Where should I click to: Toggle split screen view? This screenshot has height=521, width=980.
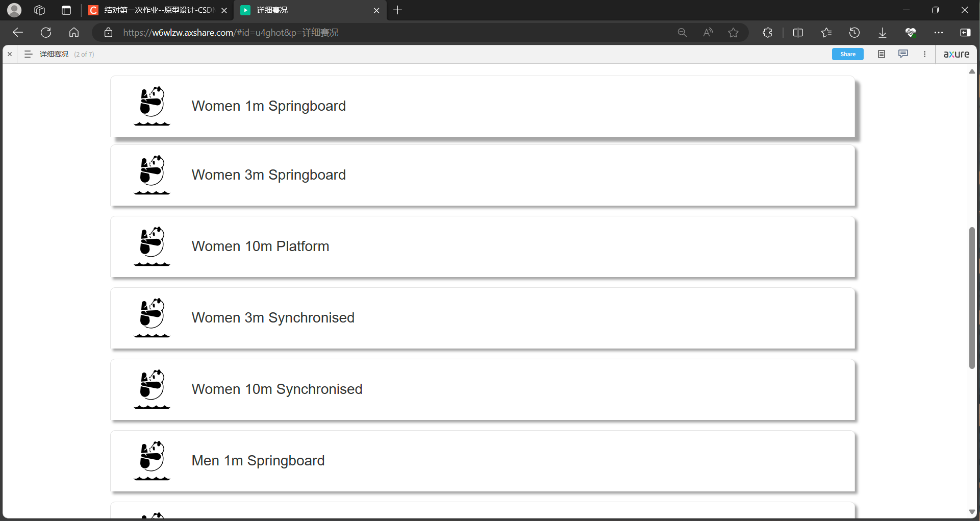point(798,33)
